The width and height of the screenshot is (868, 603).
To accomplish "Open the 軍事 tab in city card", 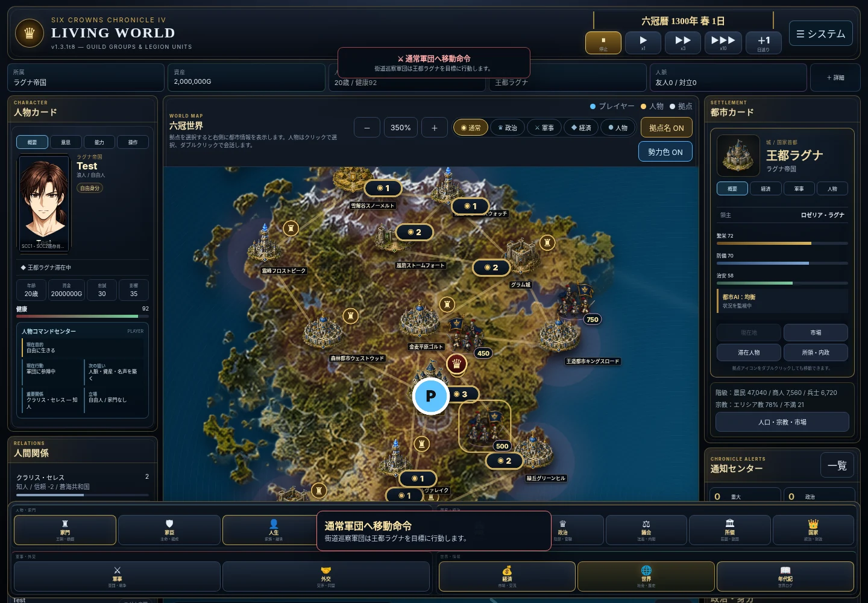I will point(799,189).
